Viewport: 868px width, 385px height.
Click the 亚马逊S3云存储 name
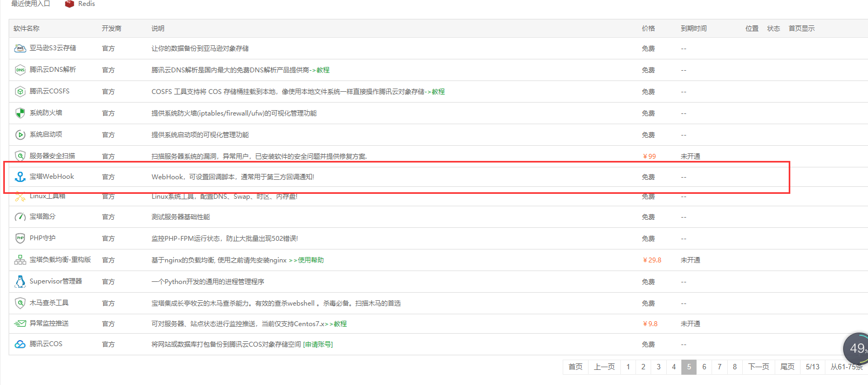click(x=53, y=48)
